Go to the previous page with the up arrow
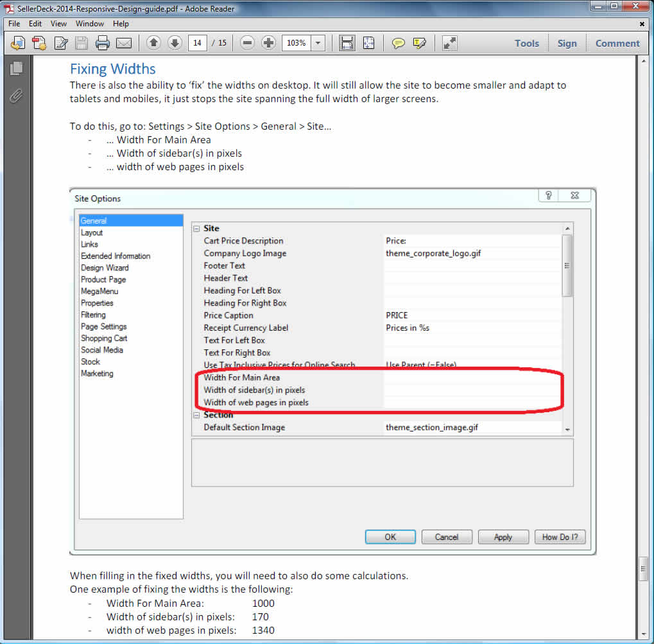The width and height of the screenshot is (654, 644). point(153,43)
